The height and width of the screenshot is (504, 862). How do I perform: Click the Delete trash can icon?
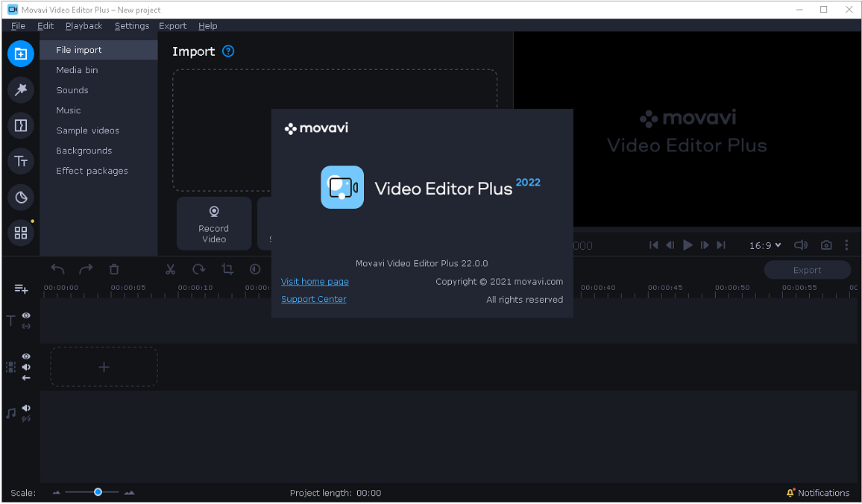pos(114,269)
